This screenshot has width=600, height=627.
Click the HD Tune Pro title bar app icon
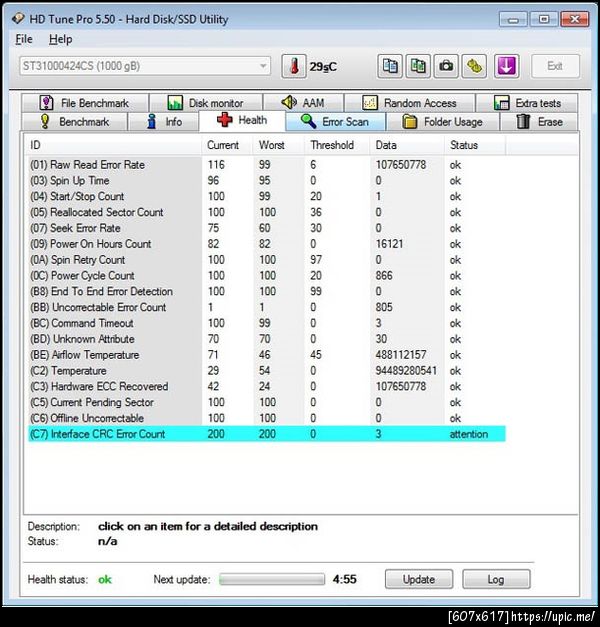tap(18, 18)
